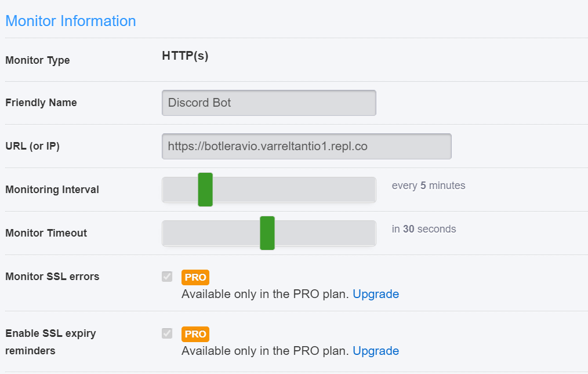Viewport: 588px width, 374px height.
Task: Click the Monitoring Interval track left of the handle
Action: click(180, 190)
